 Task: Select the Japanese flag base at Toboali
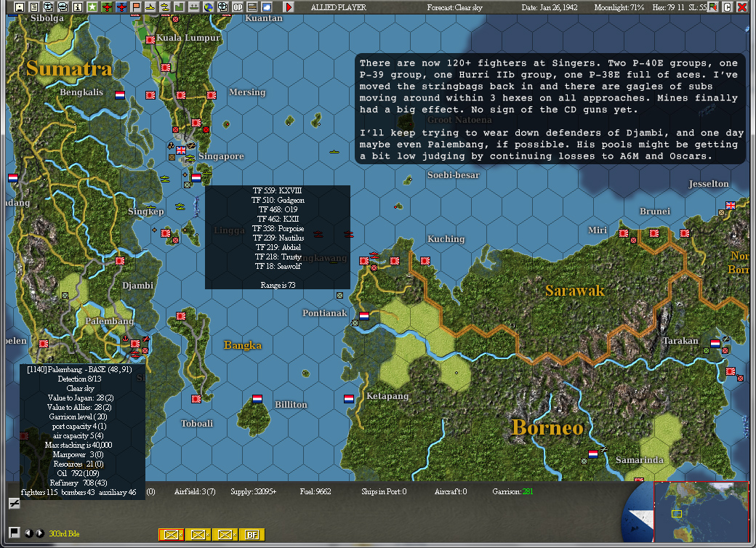click(x=196, y=398)
